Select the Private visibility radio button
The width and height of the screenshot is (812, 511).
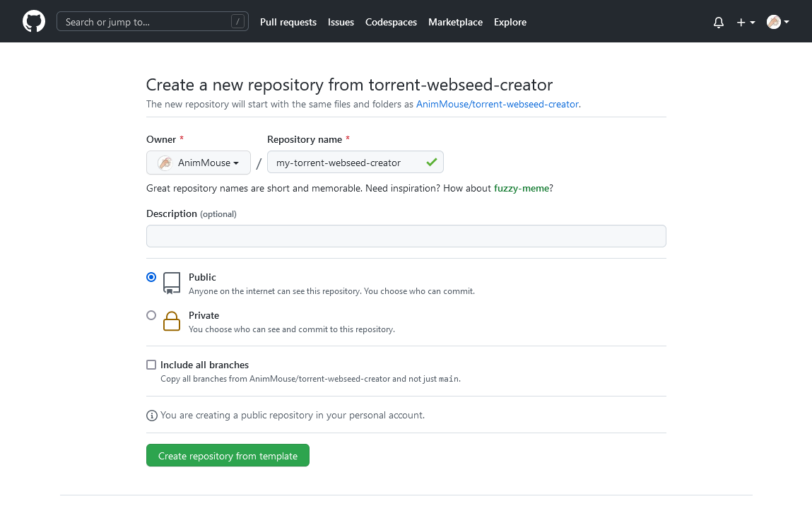pyautogui.click(x=151, y=315)
